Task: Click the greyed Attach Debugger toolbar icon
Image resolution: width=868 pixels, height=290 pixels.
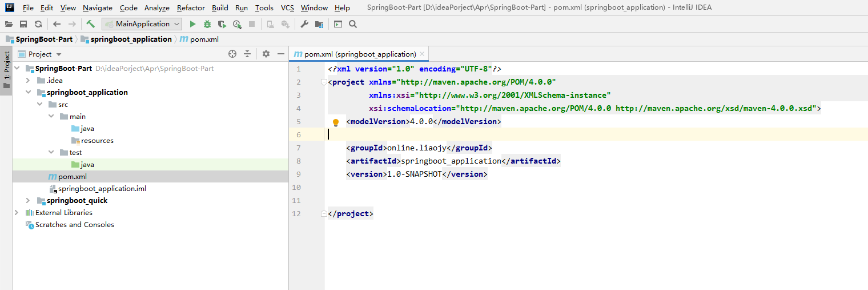Action: click(x=271, y=24)
